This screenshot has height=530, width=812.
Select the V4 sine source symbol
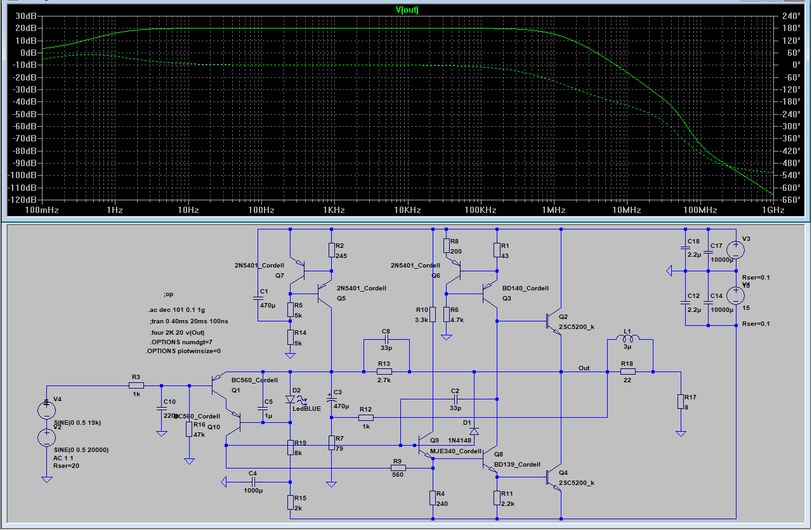(x=46, y=410)
